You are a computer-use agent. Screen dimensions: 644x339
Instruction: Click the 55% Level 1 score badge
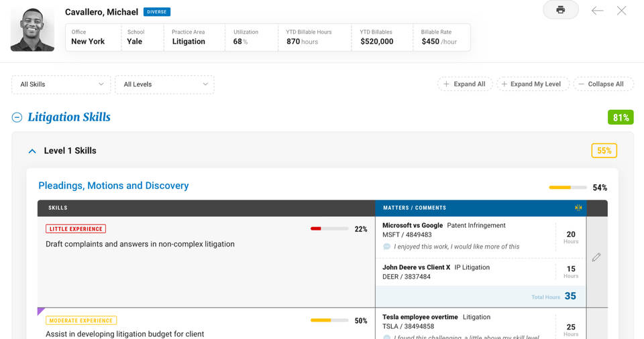click(604, 151)
